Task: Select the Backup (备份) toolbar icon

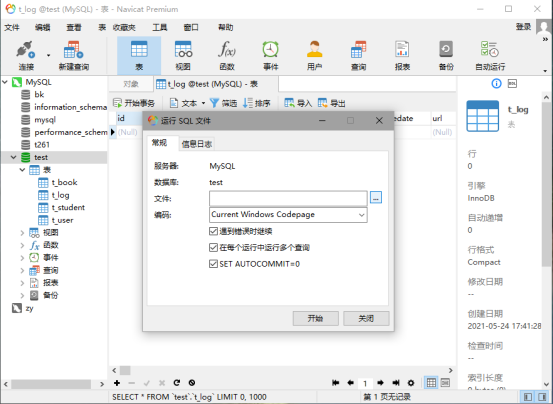Action: pyautogui.click(x=446, y=56)
